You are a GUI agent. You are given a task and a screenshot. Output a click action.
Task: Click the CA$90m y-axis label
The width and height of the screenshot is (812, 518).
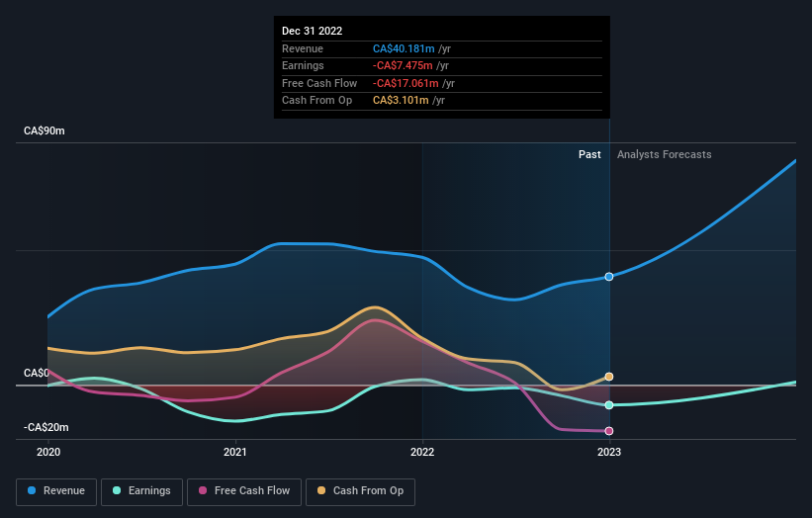click(45, 130)
